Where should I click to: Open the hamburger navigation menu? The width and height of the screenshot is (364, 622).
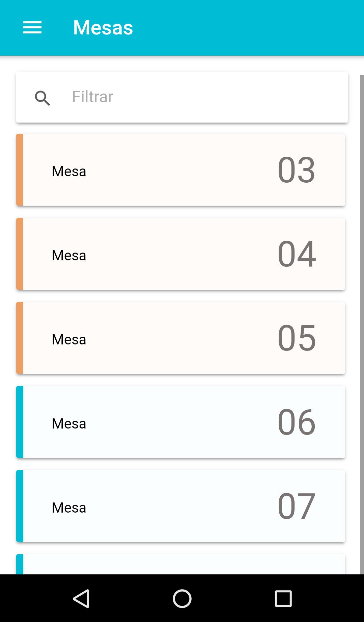tap(32, 27)
